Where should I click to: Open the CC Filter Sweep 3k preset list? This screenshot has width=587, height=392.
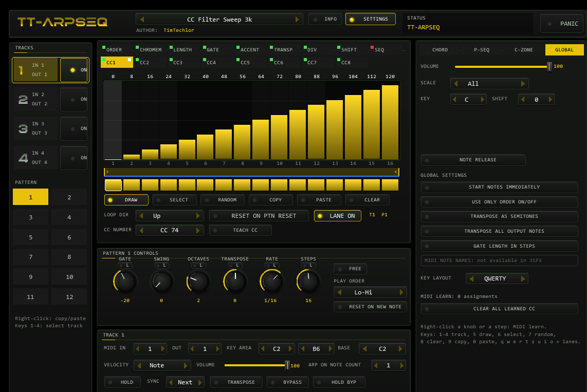pos(219,19)
